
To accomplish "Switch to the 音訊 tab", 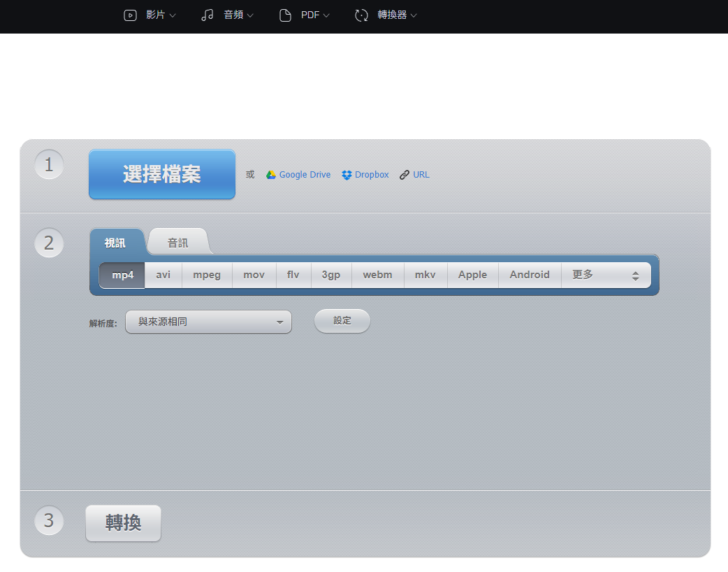I will [178, 242].
